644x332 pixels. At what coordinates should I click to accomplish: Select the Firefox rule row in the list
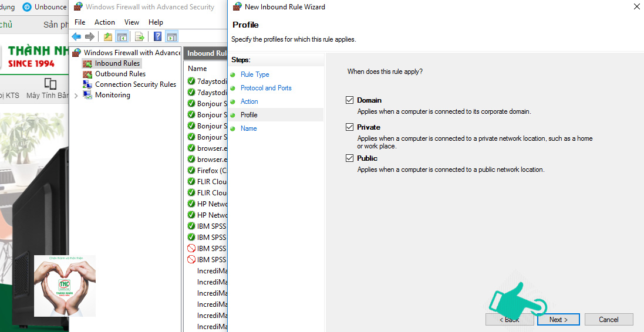[x=207, y=171]
